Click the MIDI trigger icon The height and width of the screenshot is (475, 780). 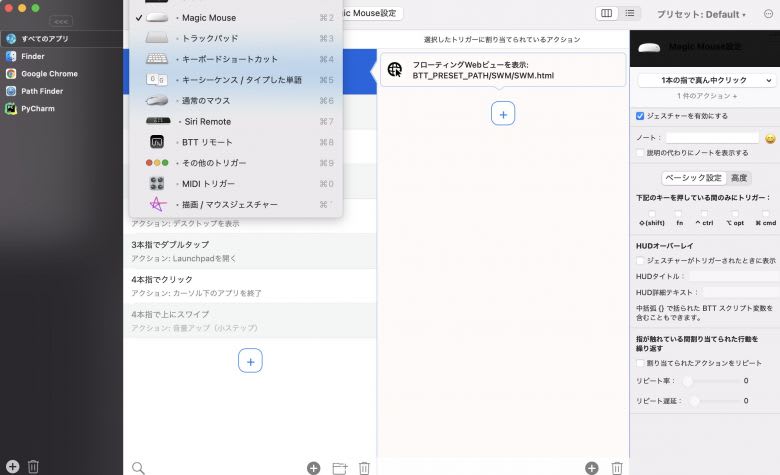[x=157, y=184]
